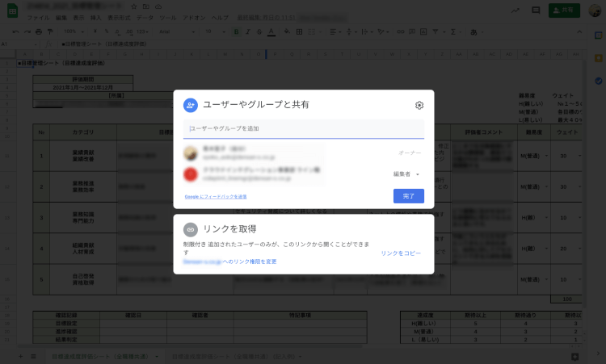Click the リンクをコピー link
This screenshot has height=364, width=606.
(x=401, y=253)
